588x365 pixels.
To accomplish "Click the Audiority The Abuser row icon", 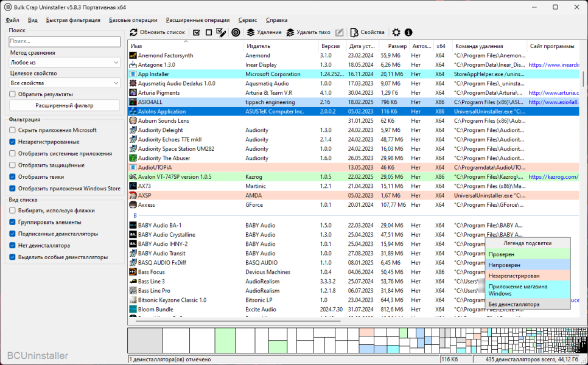I will [133, 158].
